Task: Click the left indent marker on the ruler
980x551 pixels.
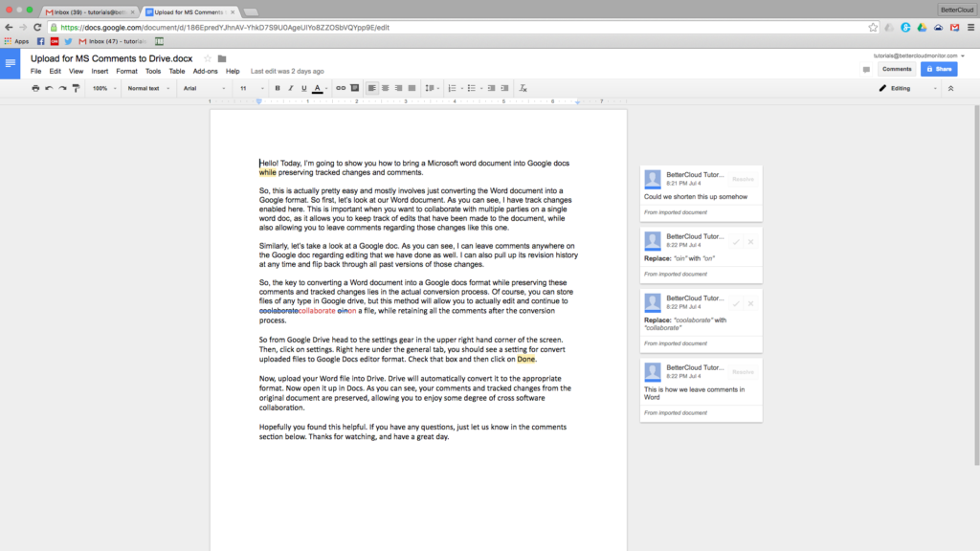Action: 258,101
